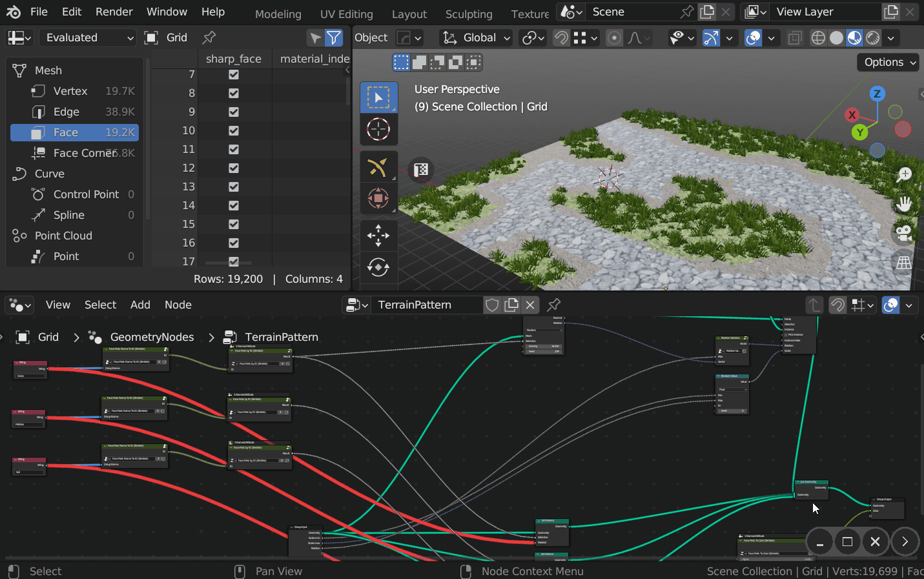Open the File menu
The width and height of the screenshot is (924, 579).
39,12
